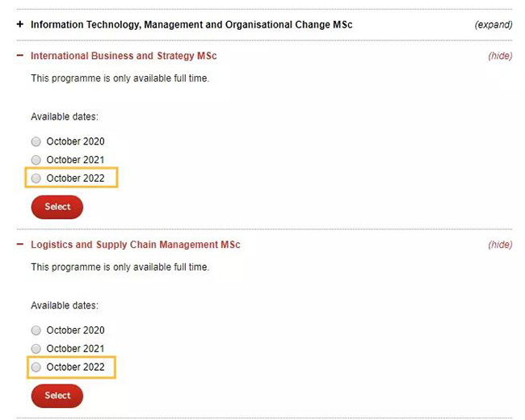Open the Information Technology, Management and Organisational Change heading

191,25
